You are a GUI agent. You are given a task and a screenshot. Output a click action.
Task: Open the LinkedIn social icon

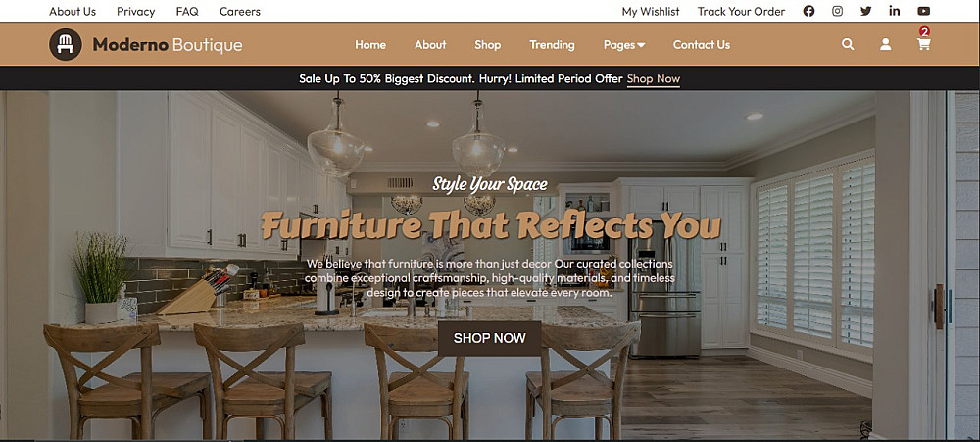[895, 11]
